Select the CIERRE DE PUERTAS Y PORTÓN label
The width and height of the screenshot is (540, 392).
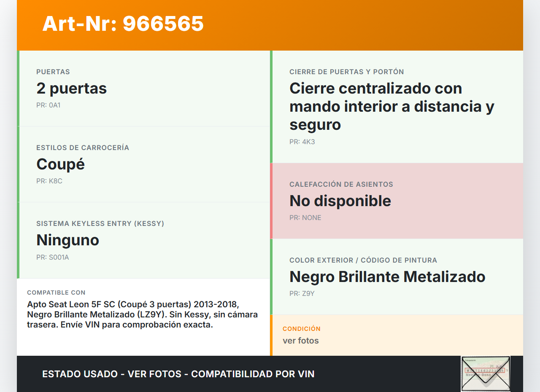347,72
